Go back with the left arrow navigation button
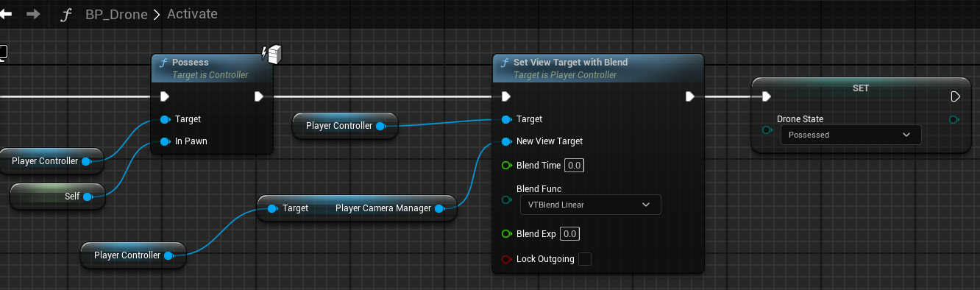 point(6,14)
